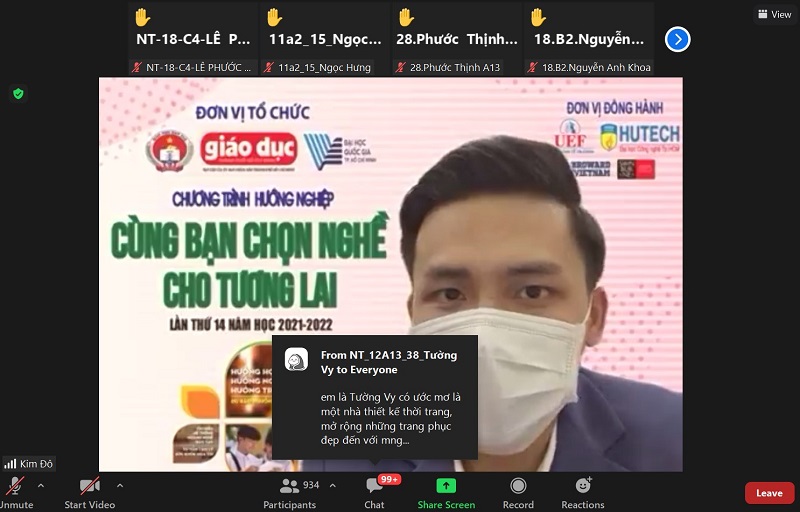
Task: Select NT-18-C4-LÊ PHƯỚC participant thumbnail
Action: [x=193, y=40]
